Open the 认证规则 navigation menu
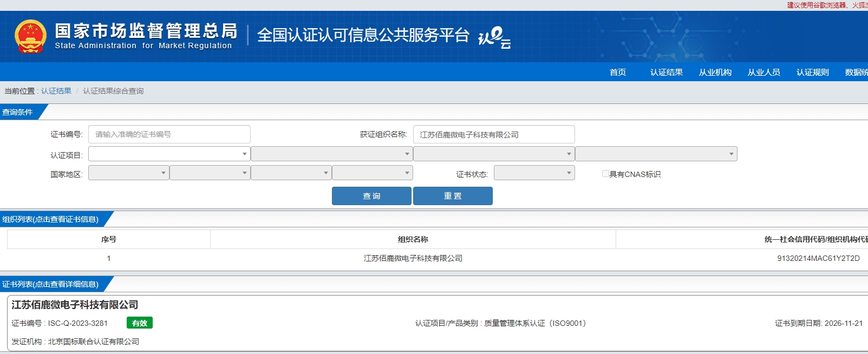The width and height of the screenshot is (868, 354). pyautogui.click(x=813, y=72)
